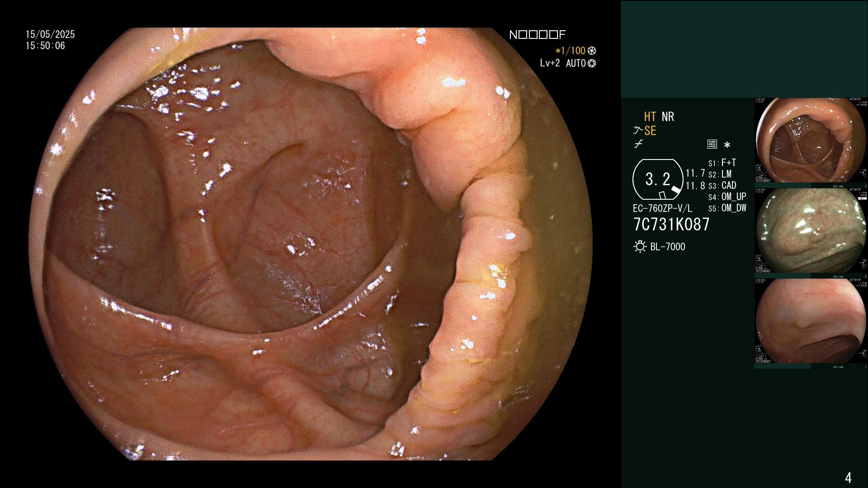Screen dimensions: 868x488
Task: Click the N to F zoom focus indicator
Action: click(537, 35)
